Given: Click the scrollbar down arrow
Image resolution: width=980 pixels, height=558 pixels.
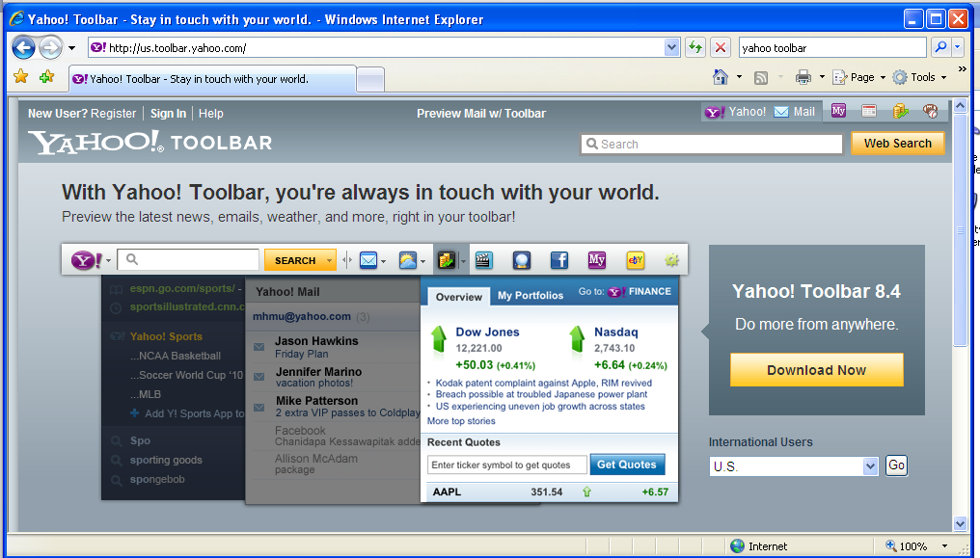Looking at the screenshot, I should point(960,523).
